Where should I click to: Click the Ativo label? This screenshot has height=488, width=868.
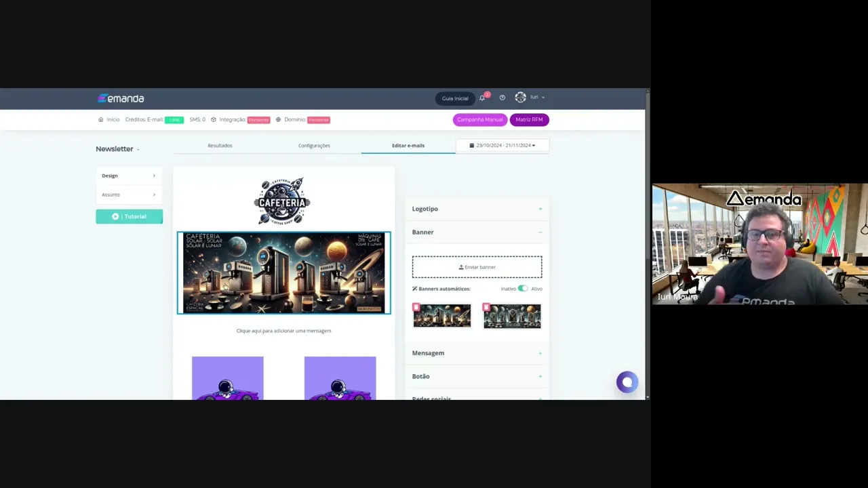pyautogui.click(x=536, y=289)
